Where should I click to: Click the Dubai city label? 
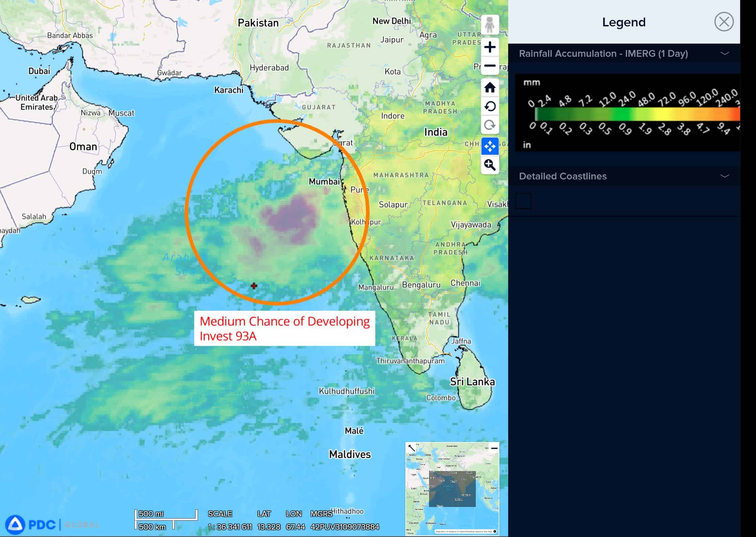[x=39, y=71]
